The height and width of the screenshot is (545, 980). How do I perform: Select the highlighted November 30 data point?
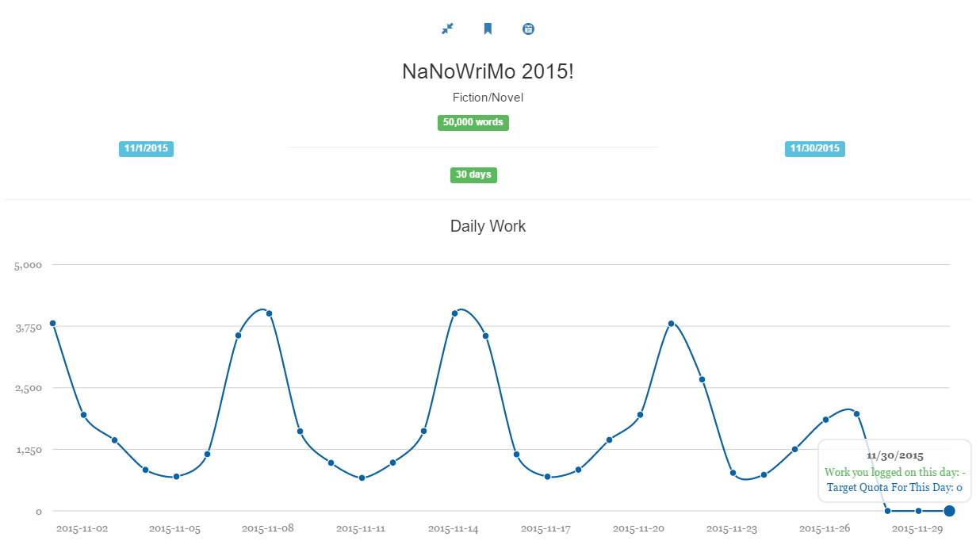pos(949,511)
